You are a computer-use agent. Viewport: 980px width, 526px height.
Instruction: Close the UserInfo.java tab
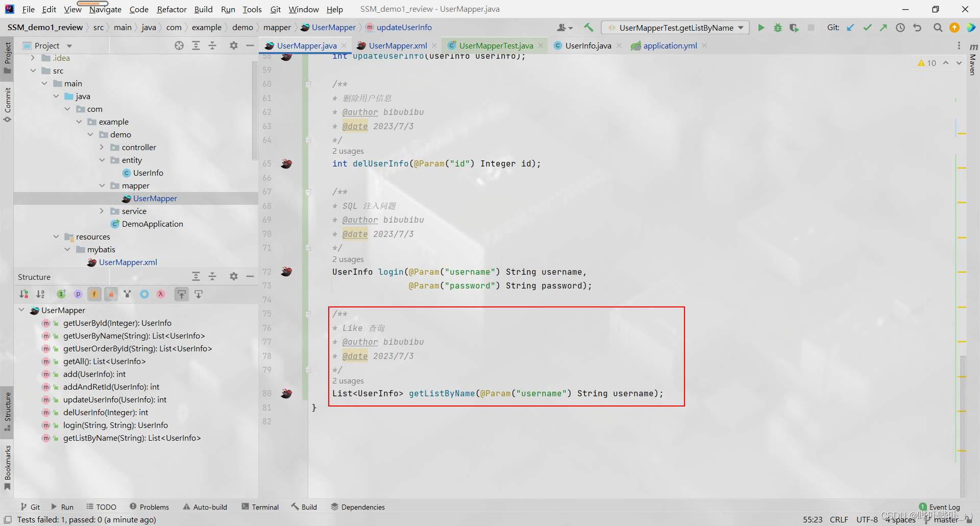[619, 45]
